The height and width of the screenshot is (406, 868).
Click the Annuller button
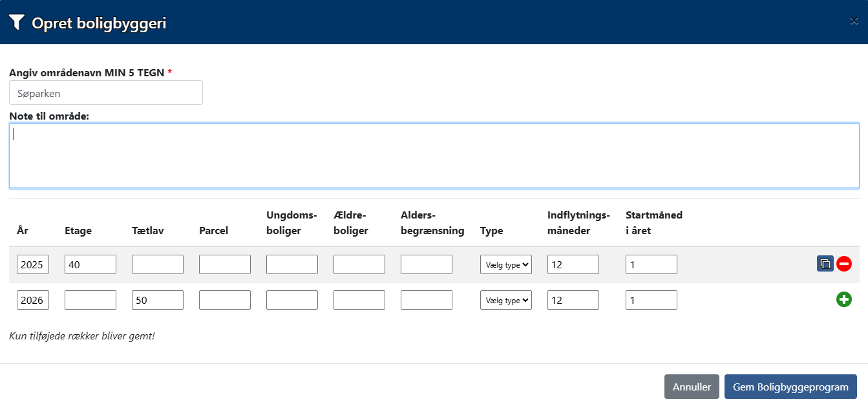coord(692,387)
